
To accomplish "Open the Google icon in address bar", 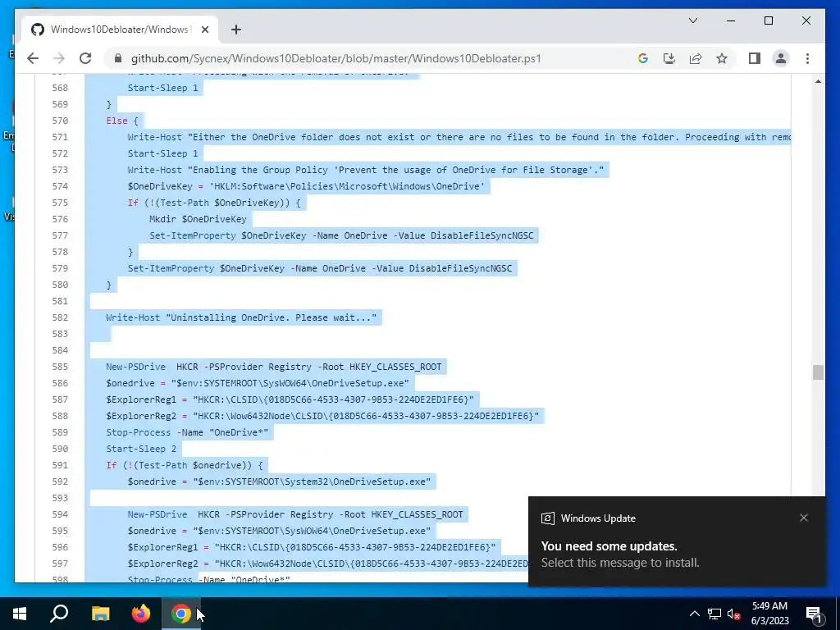I will (643, 58).
